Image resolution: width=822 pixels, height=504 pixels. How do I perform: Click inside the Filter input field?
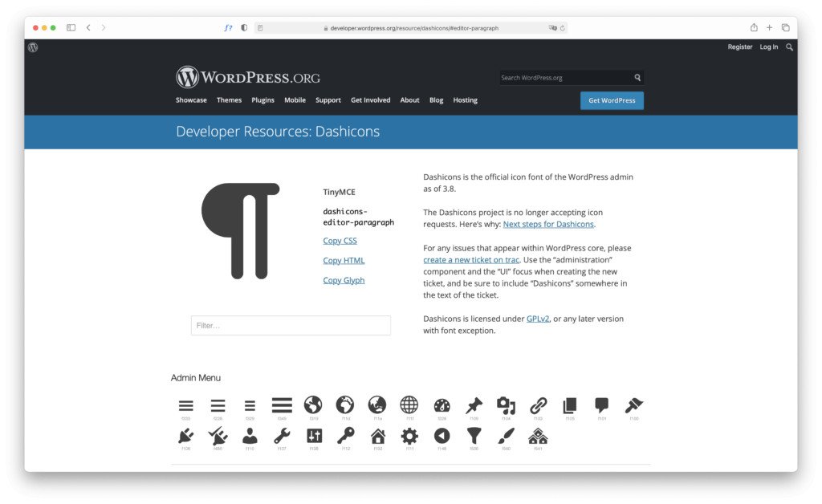tap(289, 325)
